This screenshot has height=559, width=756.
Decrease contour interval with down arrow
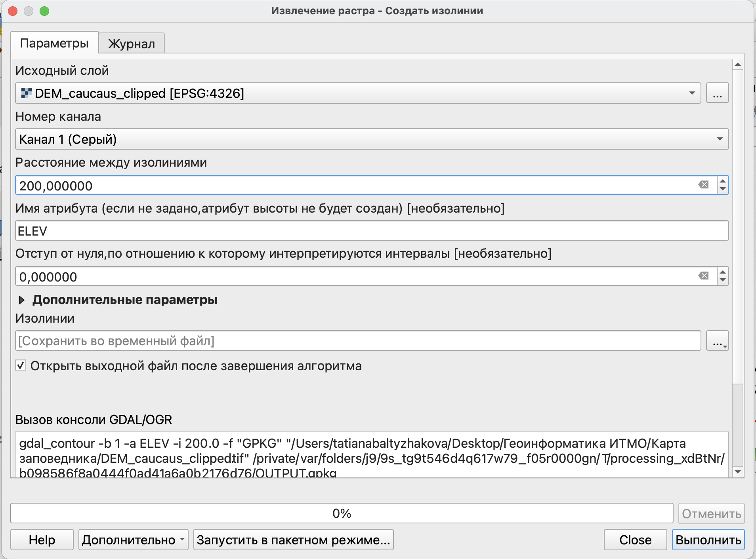pos(723,189)
